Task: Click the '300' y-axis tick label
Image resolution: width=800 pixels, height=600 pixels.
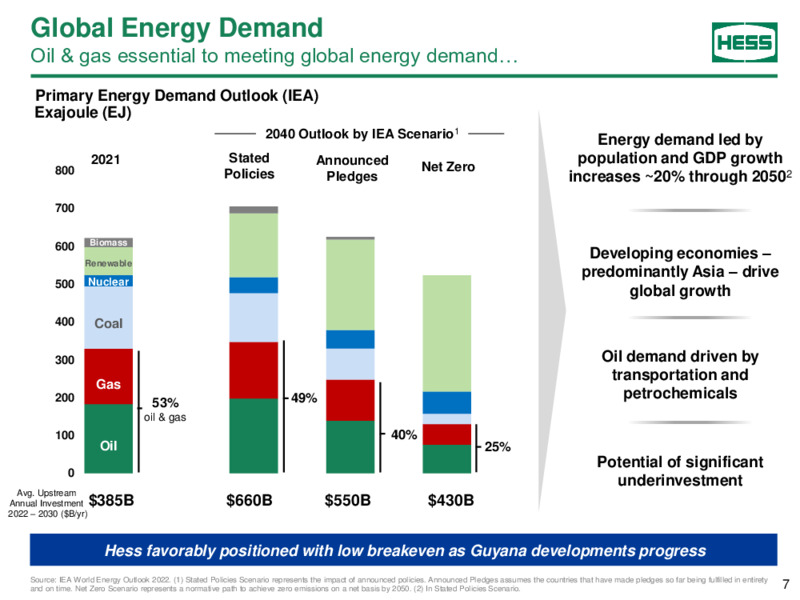Action: point(65,360)
